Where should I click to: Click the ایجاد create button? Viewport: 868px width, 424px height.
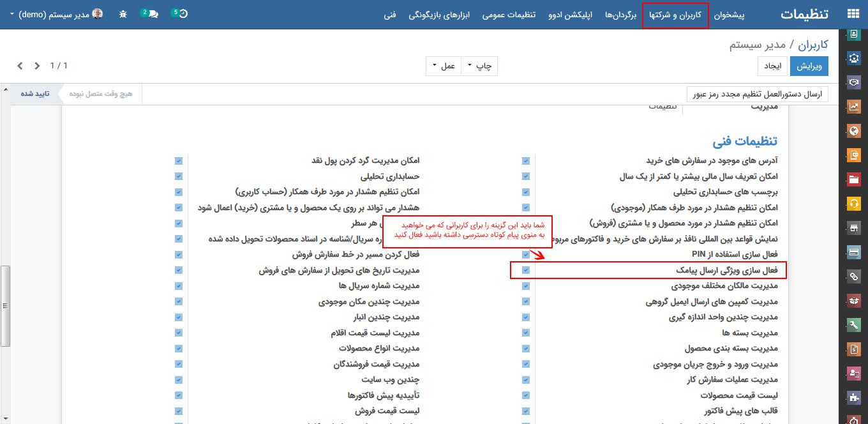click(773, 66)
